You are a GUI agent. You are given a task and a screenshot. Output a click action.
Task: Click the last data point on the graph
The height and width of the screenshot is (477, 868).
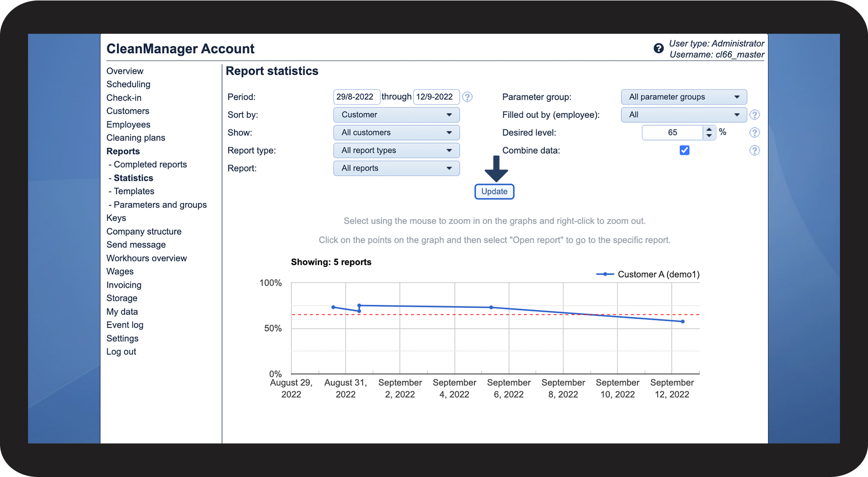[683, 322]
